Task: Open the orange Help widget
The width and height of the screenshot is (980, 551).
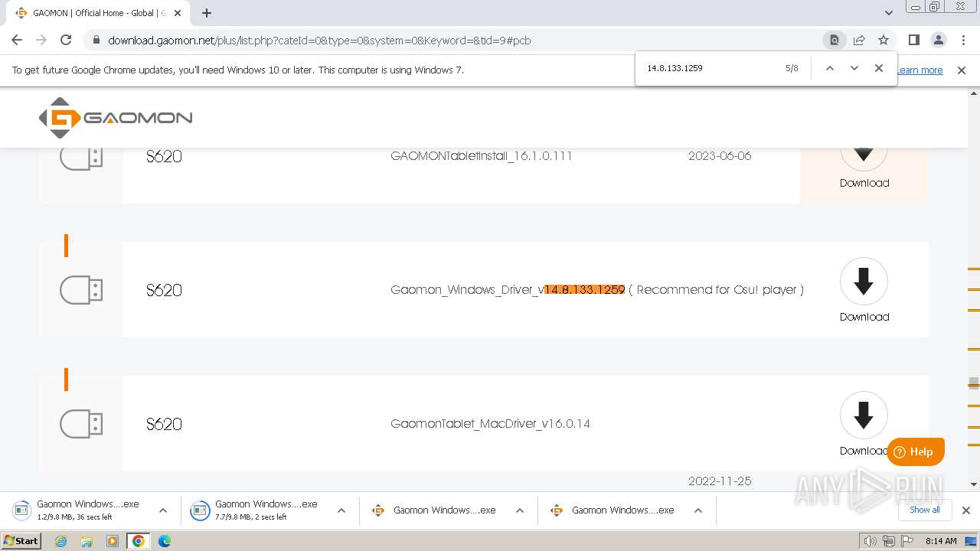Action: pyautogui.click(x=916, y=452)
